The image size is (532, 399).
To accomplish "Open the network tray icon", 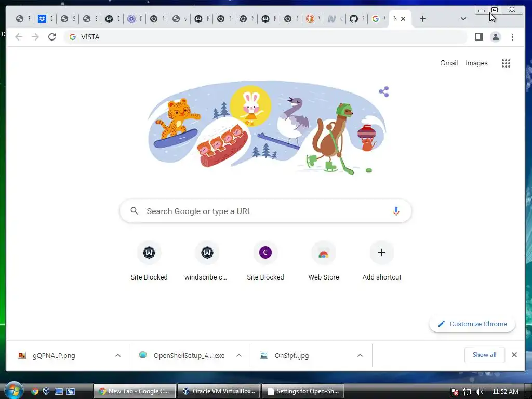I will [467, 392].
